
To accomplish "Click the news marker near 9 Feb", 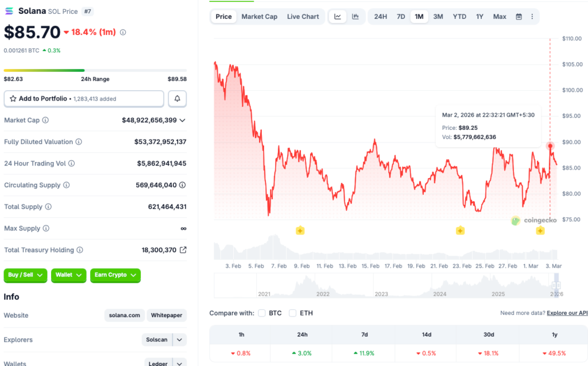I will tap(300, 230).
